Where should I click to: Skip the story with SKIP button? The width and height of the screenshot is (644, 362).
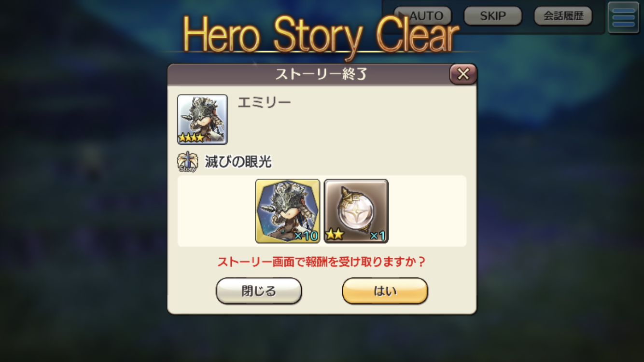click(493, 16)
